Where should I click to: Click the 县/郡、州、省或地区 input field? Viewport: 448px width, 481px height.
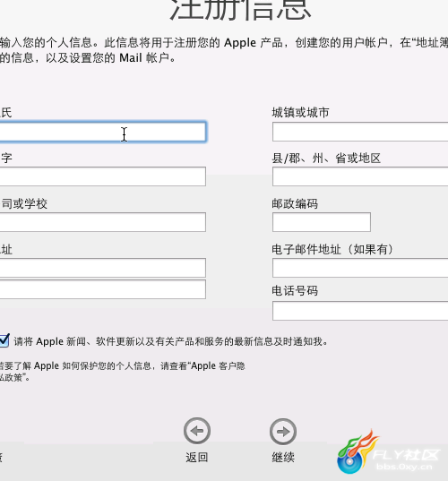pyautogui.click(x=360, y=176)
